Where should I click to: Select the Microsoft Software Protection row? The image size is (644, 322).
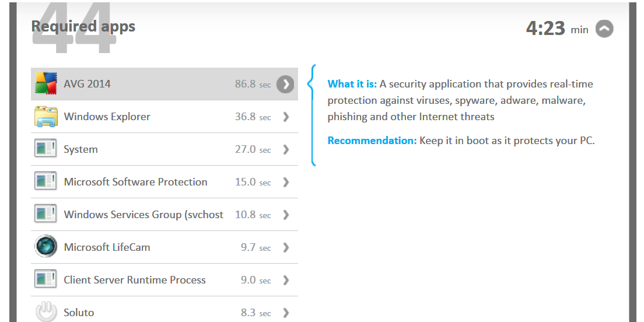point(164,182)
